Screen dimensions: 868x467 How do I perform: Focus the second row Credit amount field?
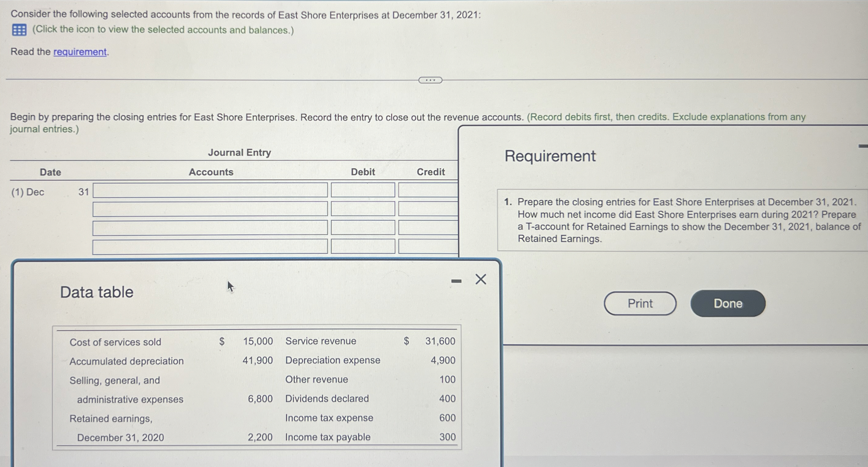(x=428, y=209)
